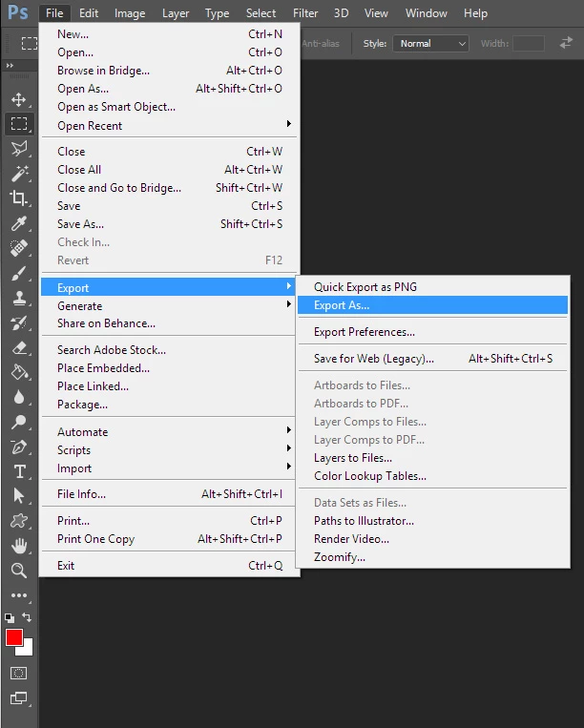Select the Horizontal Type tool
This screenshot has height=728, width=584.
tap(18, 471)
